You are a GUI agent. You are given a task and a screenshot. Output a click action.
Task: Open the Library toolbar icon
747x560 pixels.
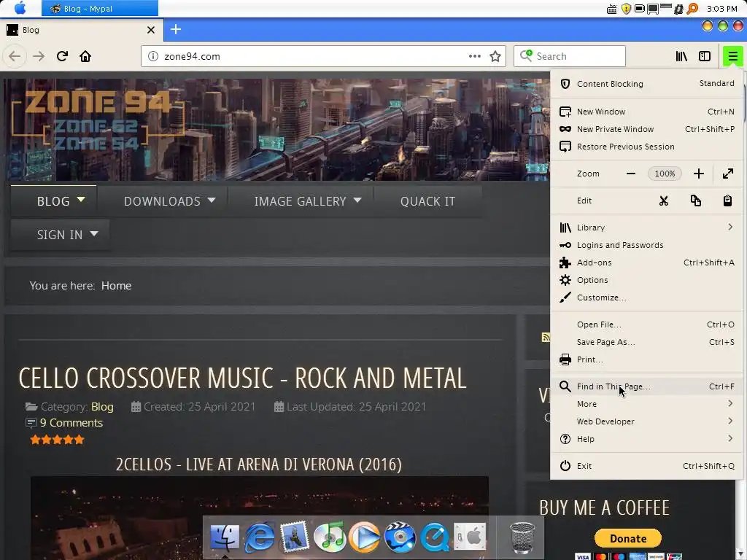click(681, 56)
